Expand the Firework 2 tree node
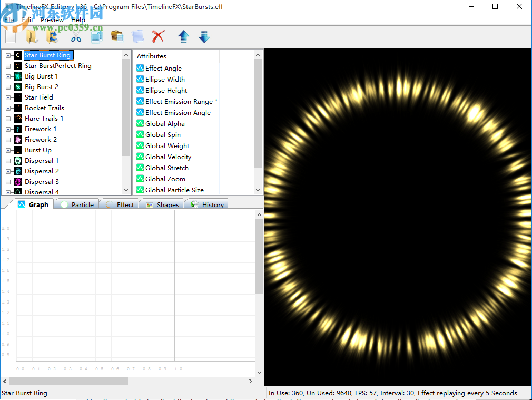The width and height of the screenshot is (532, 400). coord(8,140)
